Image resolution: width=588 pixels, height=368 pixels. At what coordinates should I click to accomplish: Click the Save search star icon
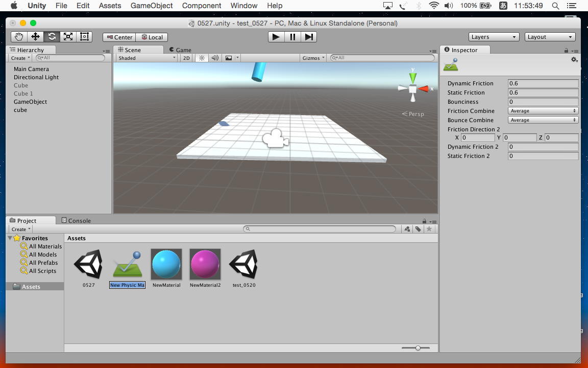(x=429, y=228)
